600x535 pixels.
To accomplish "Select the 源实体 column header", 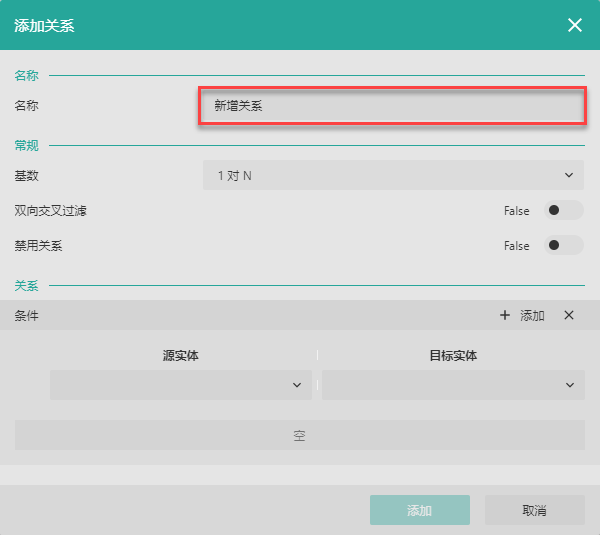I will [181, 355].
